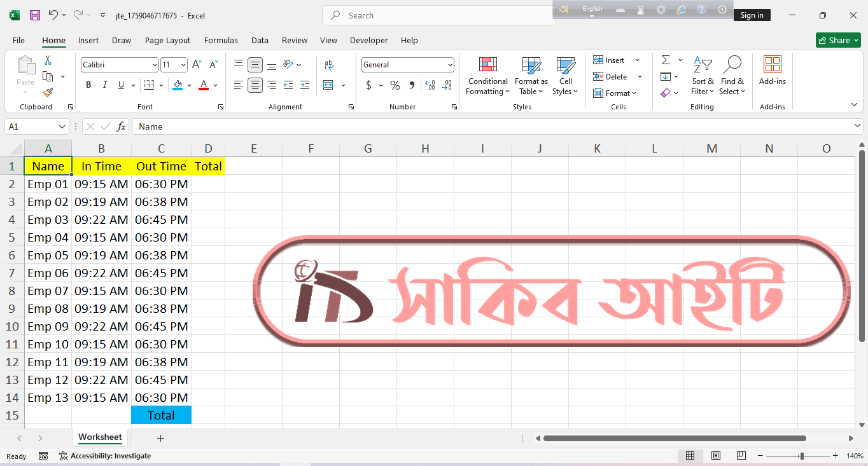Switch to Page Layout view in status bar
Viewport: 868px width, 466px height.
click(x=716, y=456)
